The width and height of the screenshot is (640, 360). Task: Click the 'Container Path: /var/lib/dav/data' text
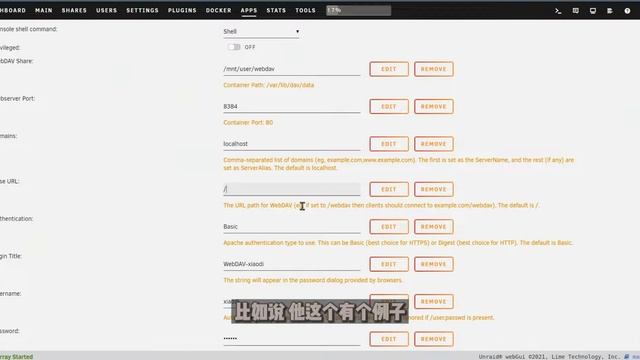(x=269, y=85)
